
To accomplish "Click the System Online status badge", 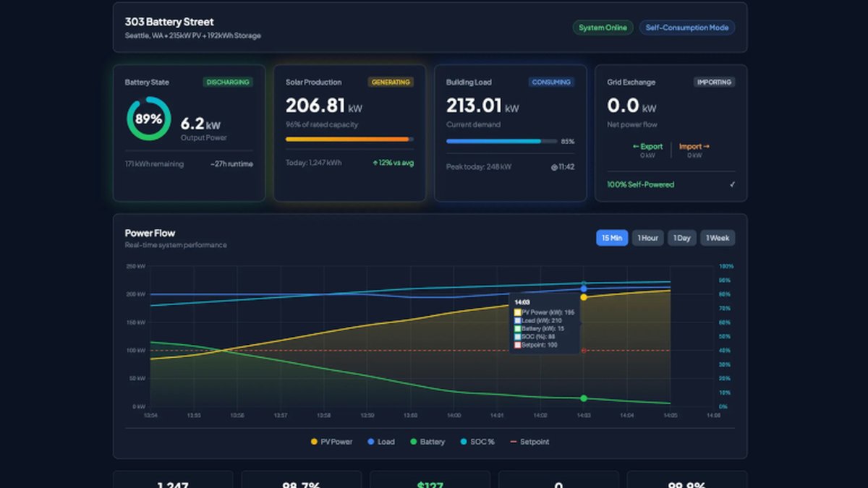I will [x=603, y=27].
